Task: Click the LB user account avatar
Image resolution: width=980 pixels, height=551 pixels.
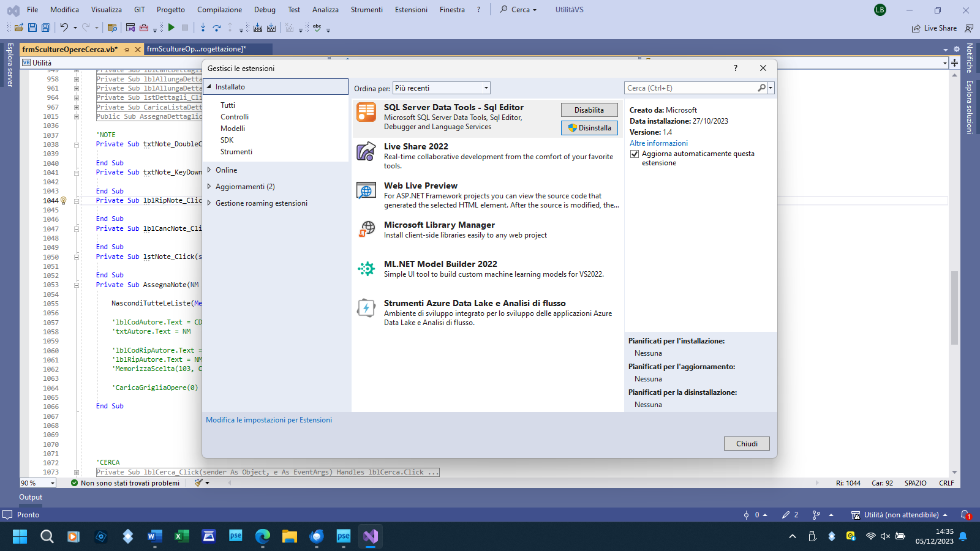Action: pyautogui.click(x=880, y=10)
